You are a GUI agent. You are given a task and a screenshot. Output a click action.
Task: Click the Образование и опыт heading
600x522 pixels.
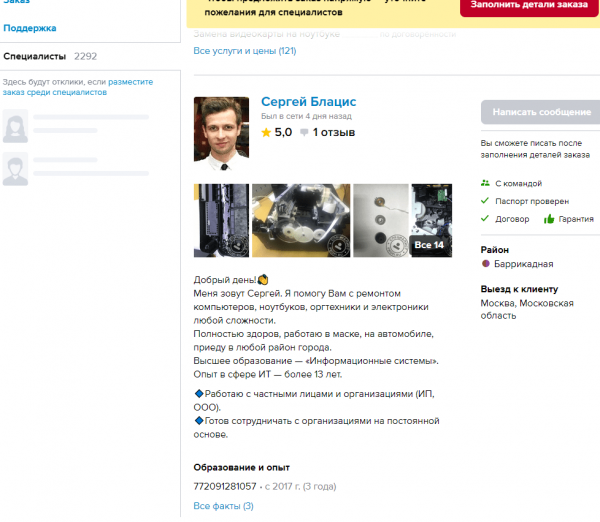[x=241, y=467]
